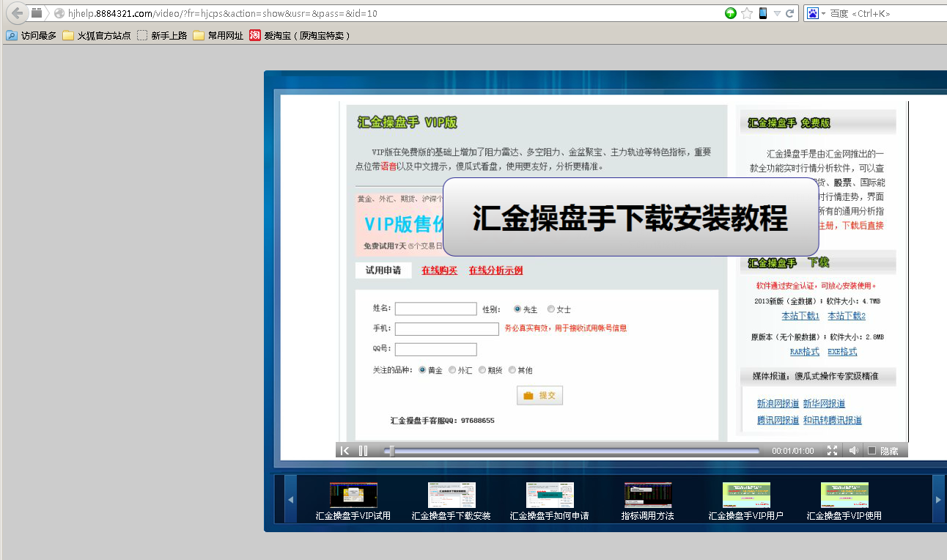The width and height of the screenshot is (947, 560).
Task: Click the 本站下载2 download link
Action: (847, 316)
